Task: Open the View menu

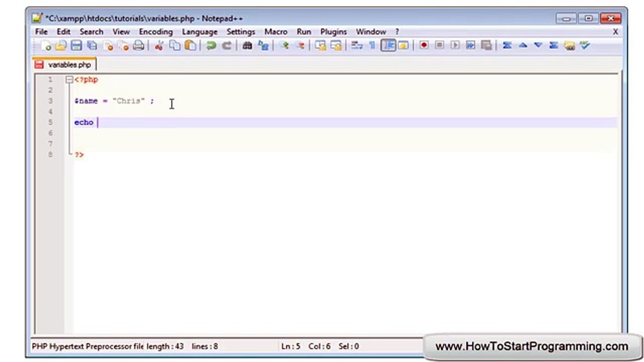Action: [x=121, y=32]
